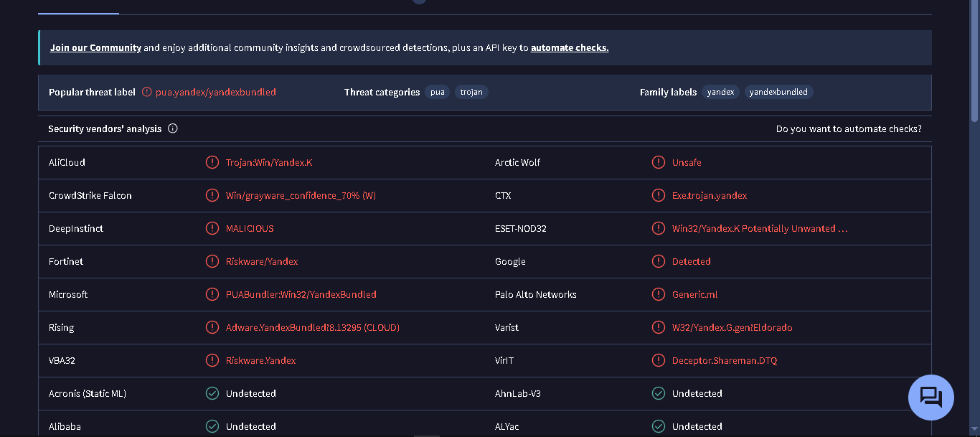Click alert icon next to pua.yandex/yandexbundled
Viewport: 980px width, 437px height.
pyautogui.click(x=147, y=92)
